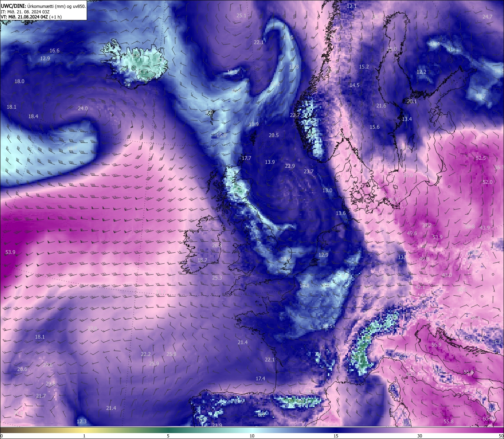Click the 22.9 value label
The image size is (504, 439).
click(290, 166)
